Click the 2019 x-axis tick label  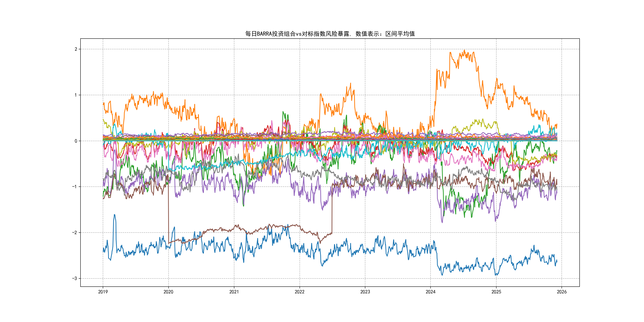pos(103,292)
